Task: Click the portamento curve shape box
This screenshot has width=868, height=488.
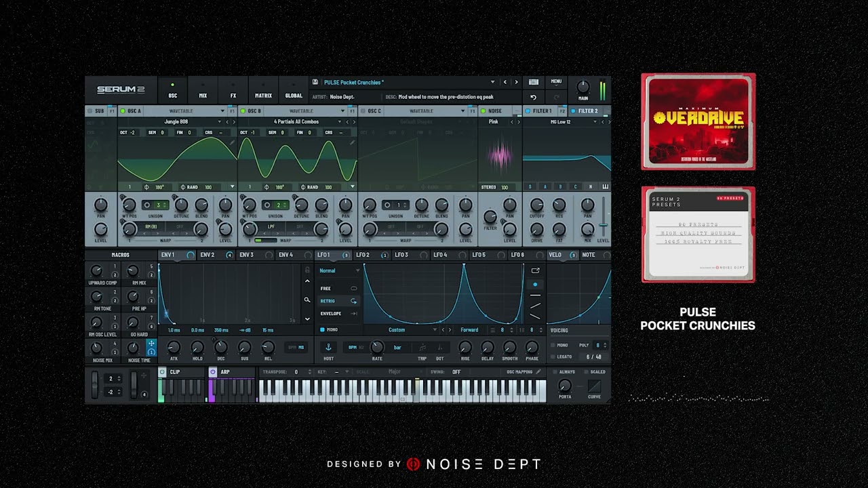Action: point(594,386)
